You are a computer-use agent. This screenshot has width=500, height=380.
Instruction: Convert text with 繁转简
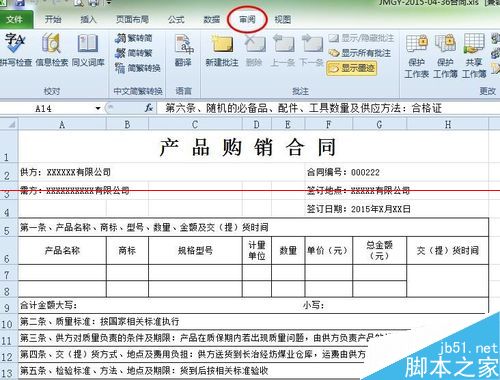(x=133, y=38)
